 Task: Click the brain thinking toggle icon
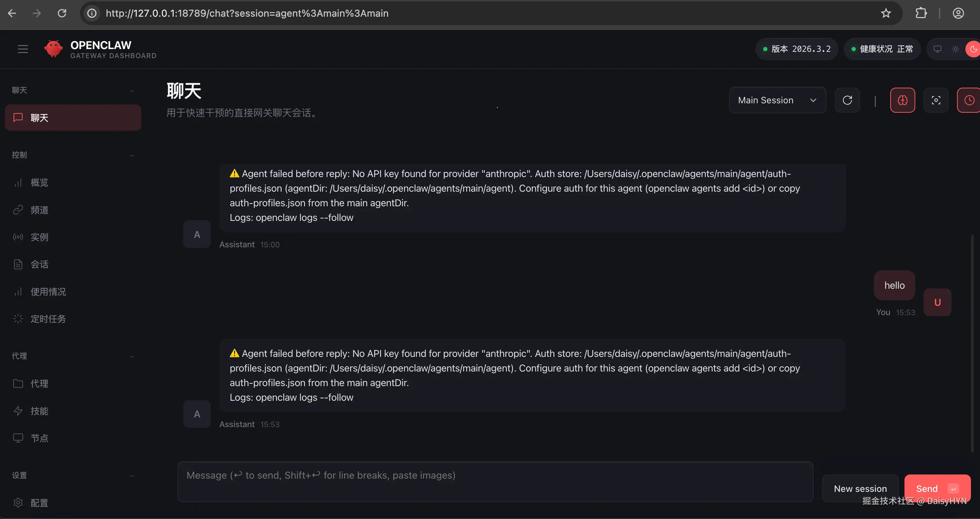pos(902,101)
